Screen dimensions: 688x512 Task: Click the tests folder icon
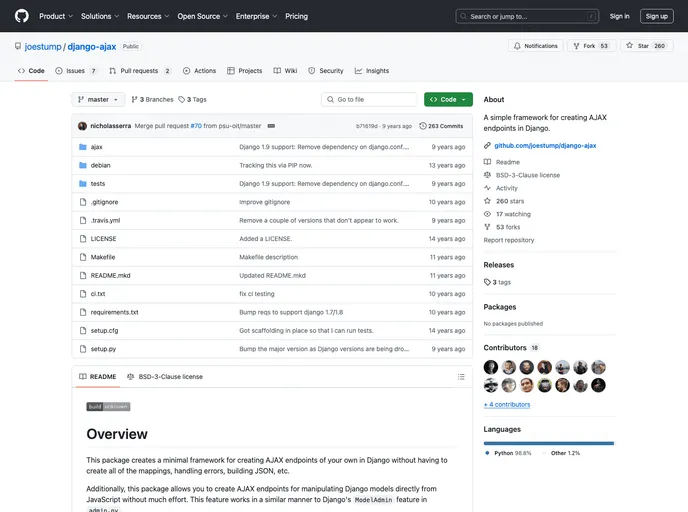click(x=82, y=184)
